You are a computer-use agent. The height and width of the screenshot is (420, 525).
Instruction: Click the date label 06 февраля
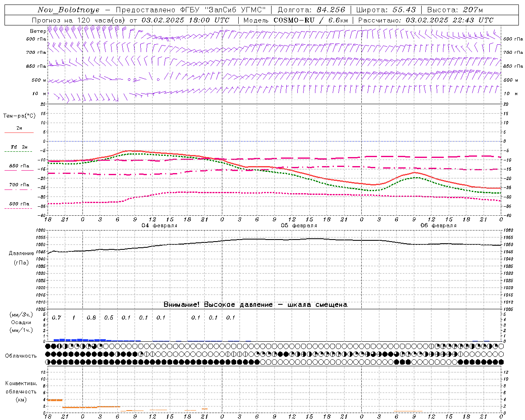[438, 226]
